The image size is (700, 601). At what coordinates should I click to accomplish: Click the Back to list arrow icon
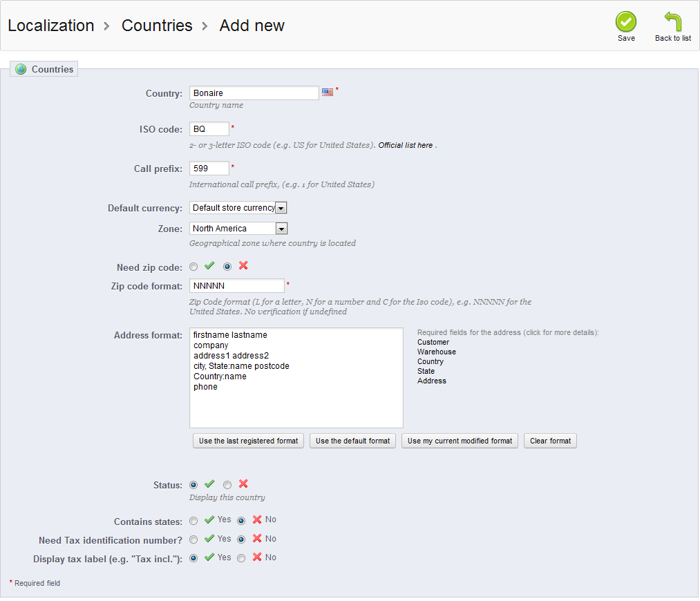pos(672,22)
